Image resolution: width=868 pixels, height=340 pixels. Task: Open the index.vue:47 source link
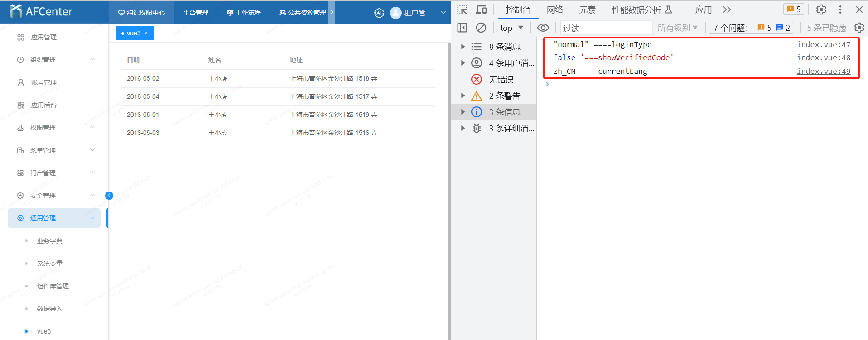823,44
